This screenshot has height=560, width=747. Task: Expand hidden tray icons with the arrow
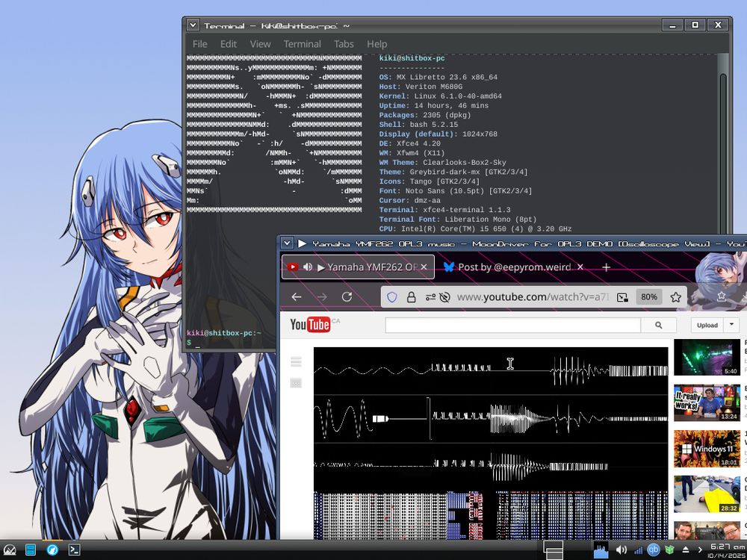pyautogui.click(x=700, y=550)
